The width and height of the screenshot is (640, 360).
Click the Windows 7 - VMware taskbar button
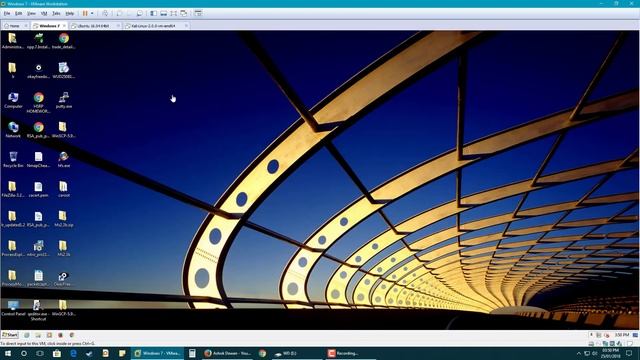pyautogui.click(x=158, y=353)
